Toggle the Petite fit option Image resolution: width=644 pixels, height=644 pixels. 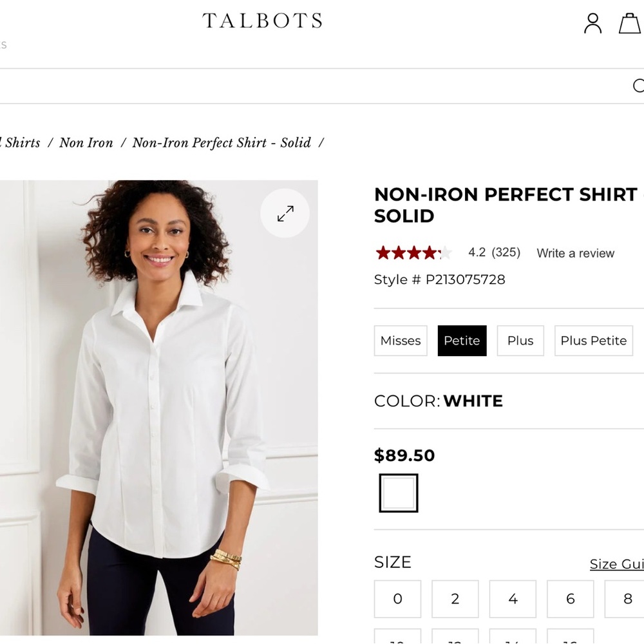tap(462, 340)
